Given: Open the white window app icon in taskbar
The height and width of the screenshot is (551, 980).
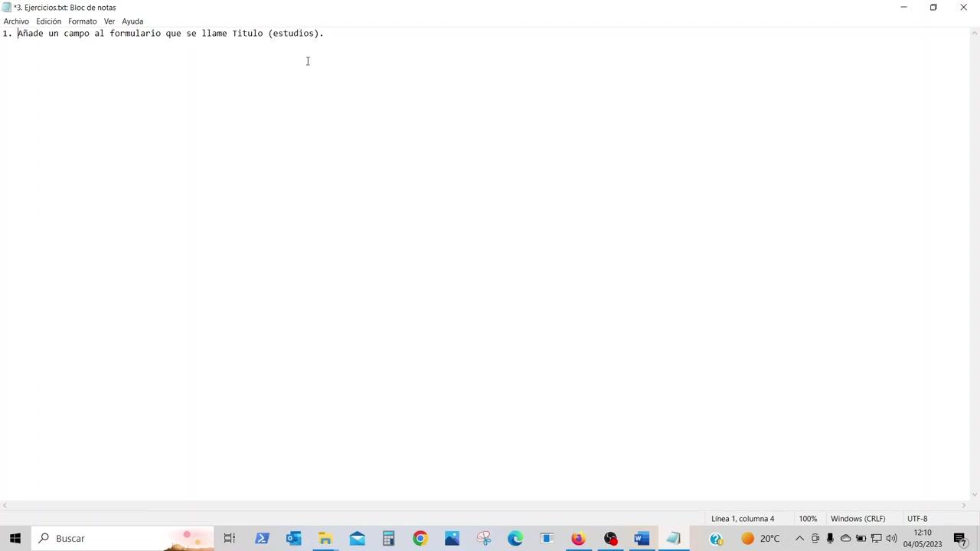Looking at the screenshot, I should [x=547, y=539].
